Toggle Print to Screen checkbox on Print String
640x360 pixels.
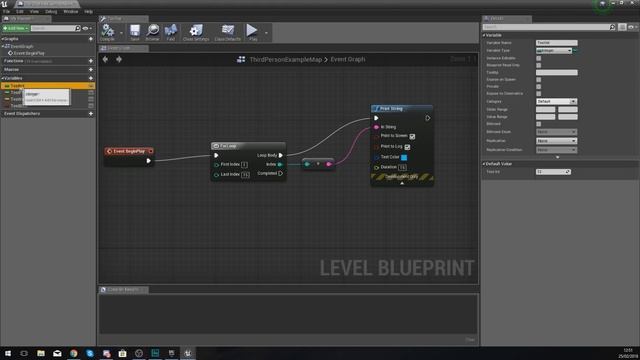click(412, 136)
